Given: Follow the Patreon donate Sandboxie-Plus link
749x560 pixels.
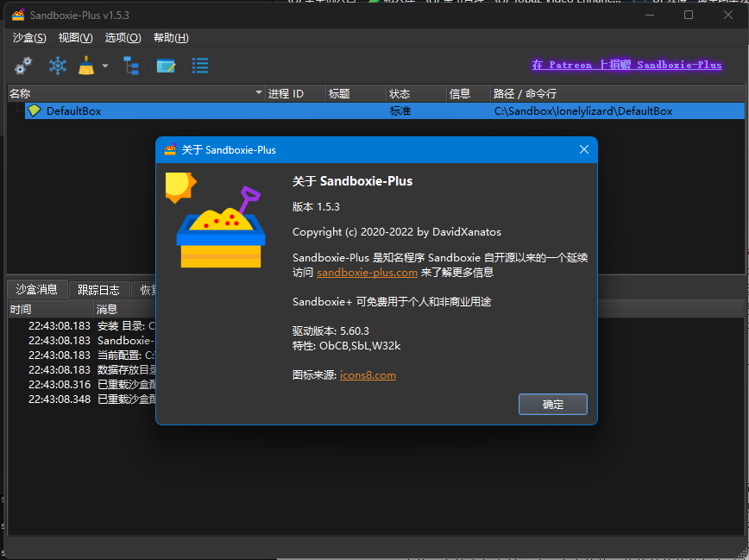Looking at the screenshot, I should click(x=626, y=65).
